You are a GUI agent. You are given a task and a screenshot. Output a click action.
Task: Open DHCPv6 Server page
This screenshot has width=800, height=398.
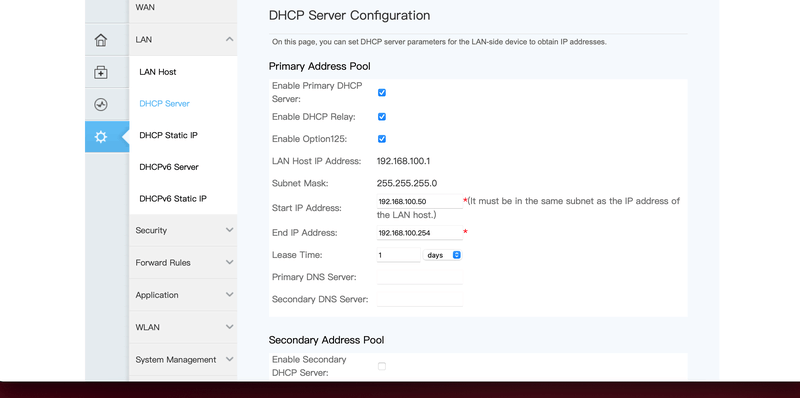[x=169, y=167]
